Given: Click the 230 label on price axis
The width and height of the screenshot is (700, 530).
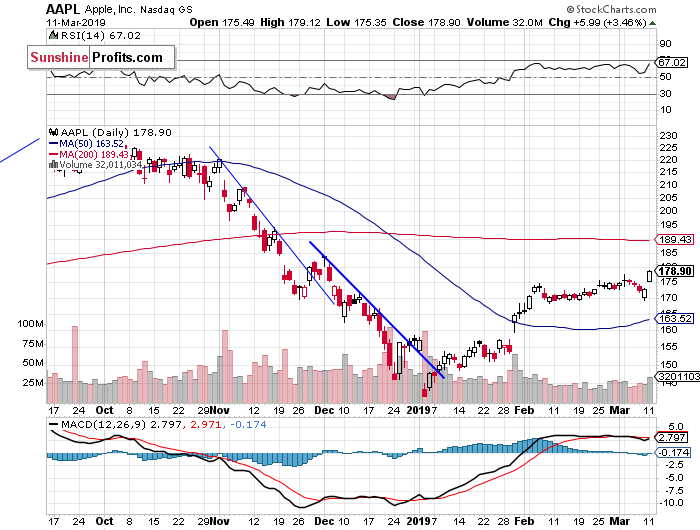Looking at the screenshot, I should [x=668, y=135].
